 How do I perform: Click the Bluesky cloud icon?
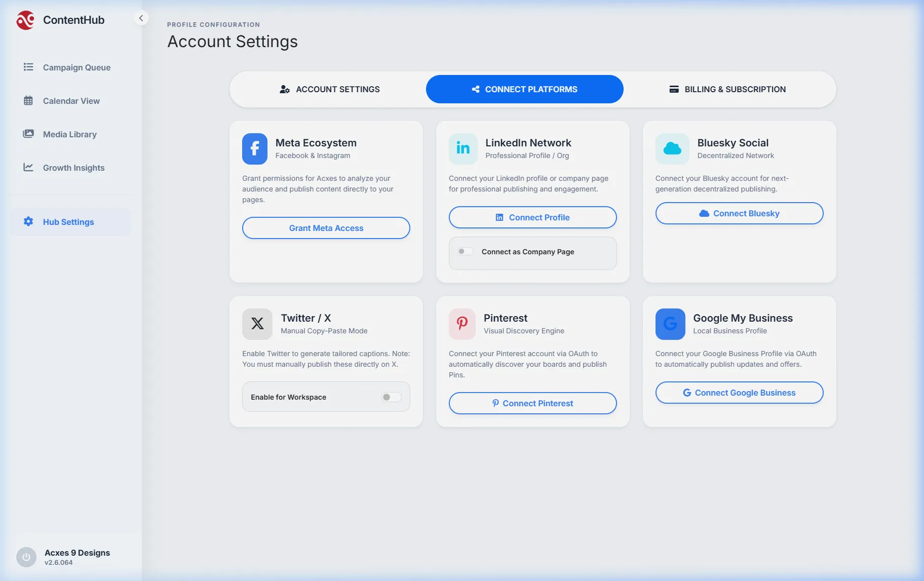click(672, 149)
